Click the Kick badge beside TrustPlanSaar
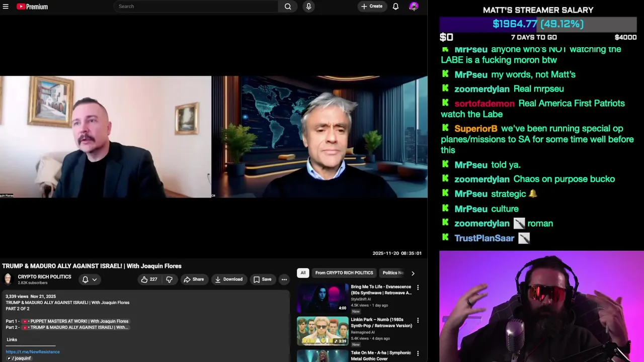The image size is (644, 362). pyautogui.click(x=445, y=237)
